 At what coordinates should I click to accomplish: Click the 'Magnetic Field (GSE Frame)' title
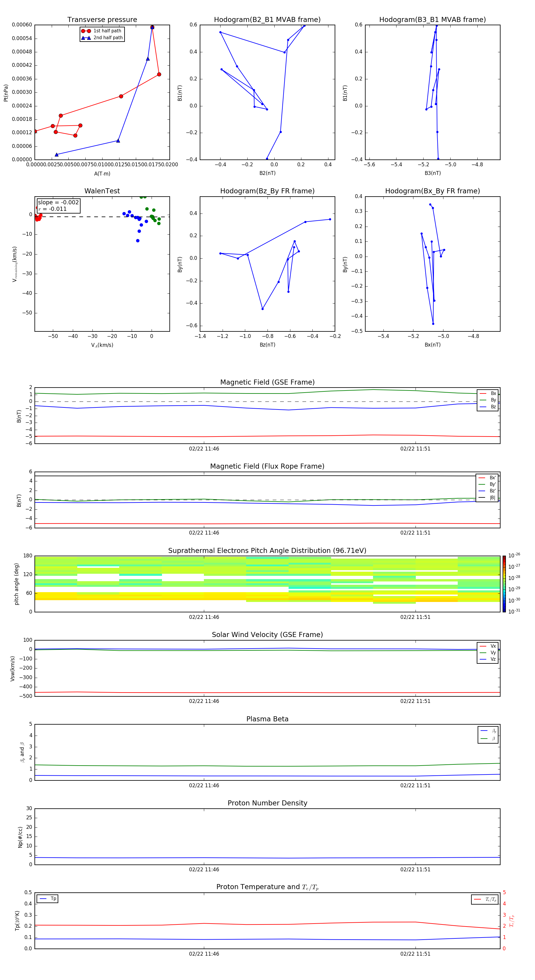[267, 382]
